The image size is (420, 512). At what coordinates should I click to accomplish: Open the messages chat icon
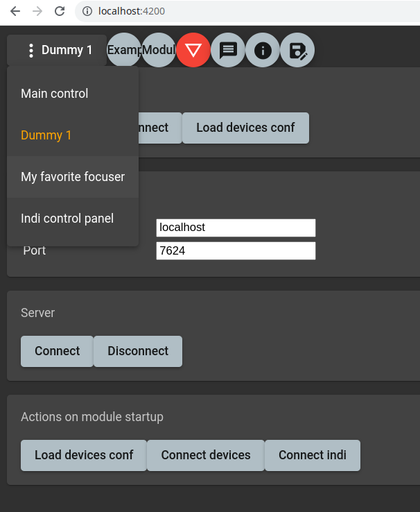click(x=228, y=50)
